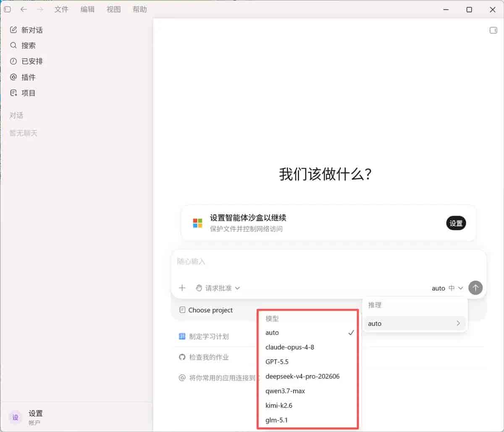Click the black 设置 button in sandbox card

[x=456, y=223]
